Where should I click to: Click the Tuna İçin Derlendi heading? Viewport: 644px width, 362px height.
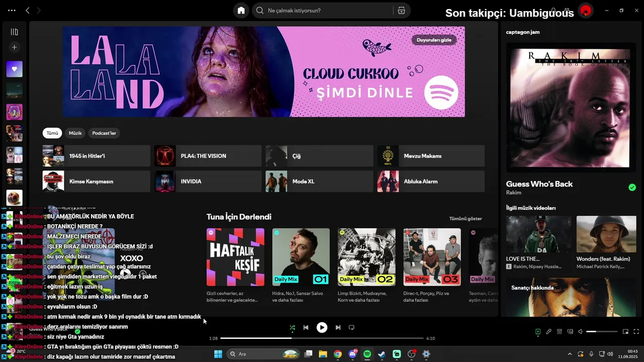point(239,217)
